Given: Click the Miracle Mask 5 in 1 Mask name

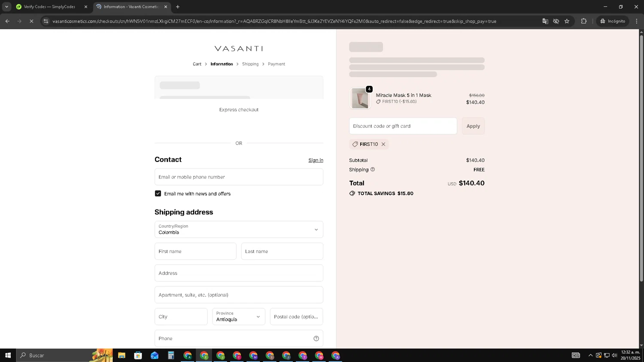Looking at the screenshot, I should pyautogui.click(x=404, y=95).
